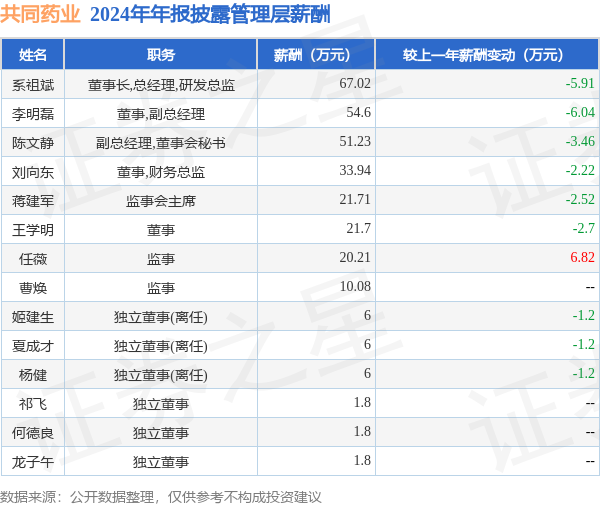
Task: Click the salary value 33.94
Action: point(355,171)
